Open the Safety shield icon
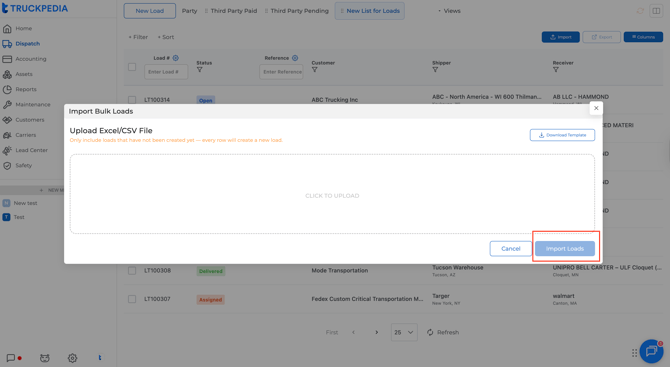The image size is (670, 367). (x=7, y=166)
